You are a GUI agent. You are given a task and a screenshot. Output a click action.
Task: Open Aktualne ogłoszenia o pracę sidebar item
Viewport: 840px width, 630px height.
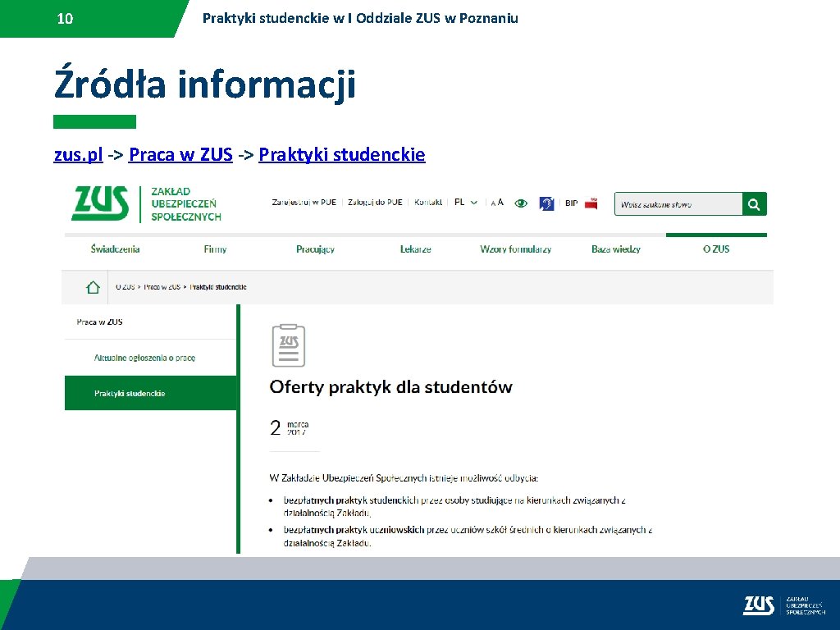[x=144, y=358]
